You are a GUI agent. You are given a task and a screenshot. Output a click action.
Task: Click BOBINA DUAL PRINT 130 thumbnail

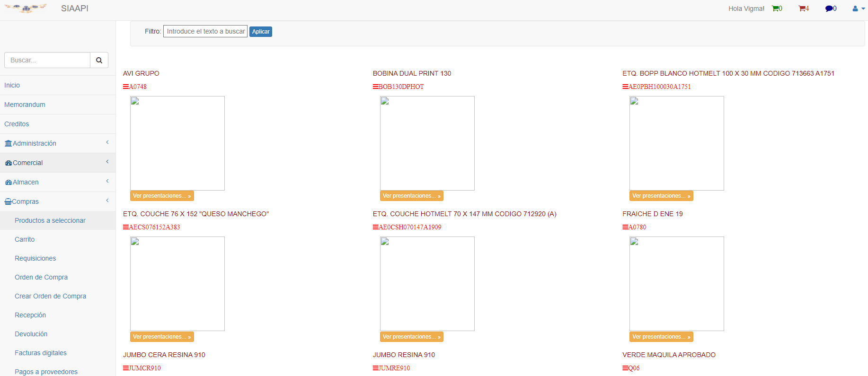point(427,143)
